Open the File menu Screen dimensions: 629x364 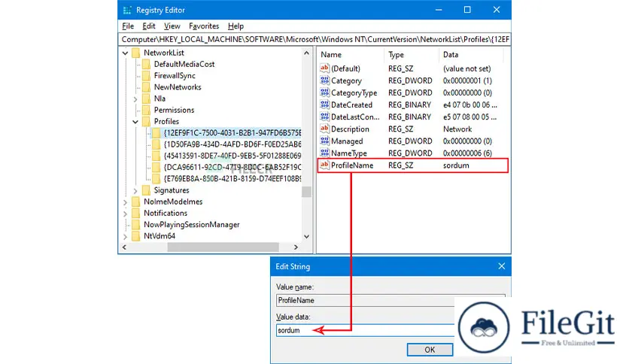(128, 26)
